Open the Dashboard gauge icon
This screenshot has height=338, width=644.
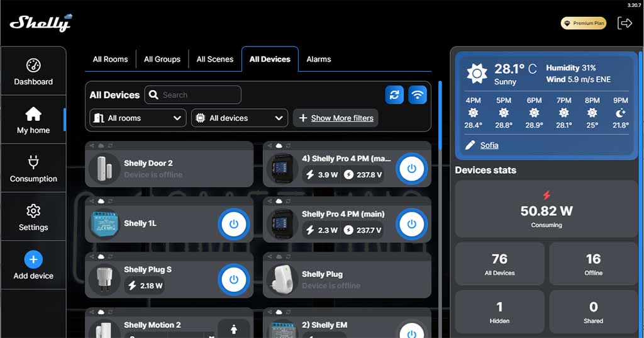(x=33, y=65)
